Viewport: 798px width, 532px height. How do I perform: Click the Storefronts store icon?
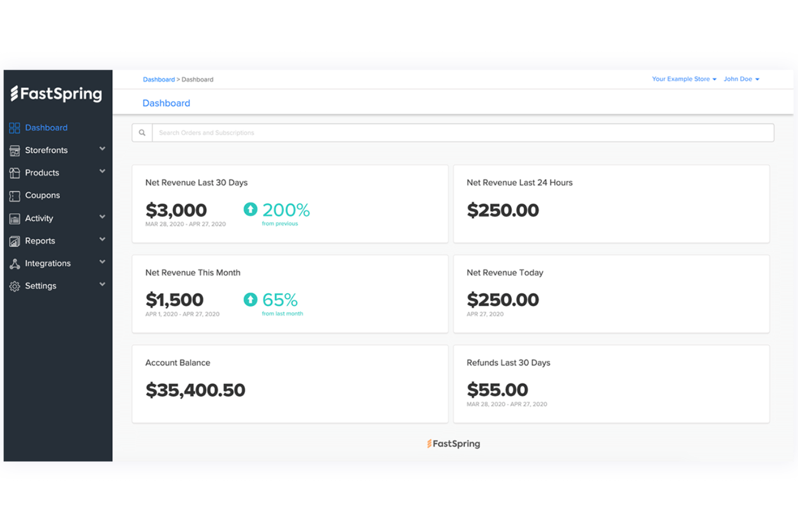coord(15,150)
